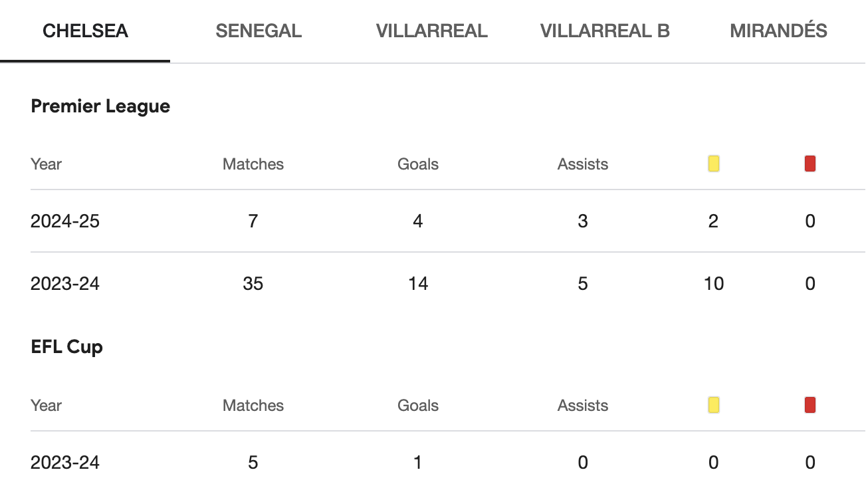Viewport: 868px width, 504px height.
Task: Click the EFL Cup red card icon
Action: [810, 405]
